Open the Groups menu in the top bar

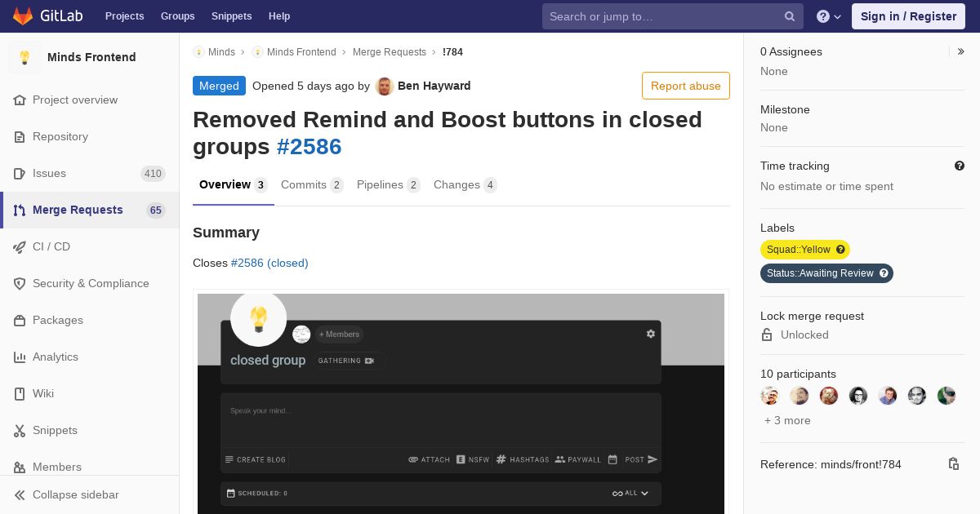pyautogui.click(x=177, y=16)
